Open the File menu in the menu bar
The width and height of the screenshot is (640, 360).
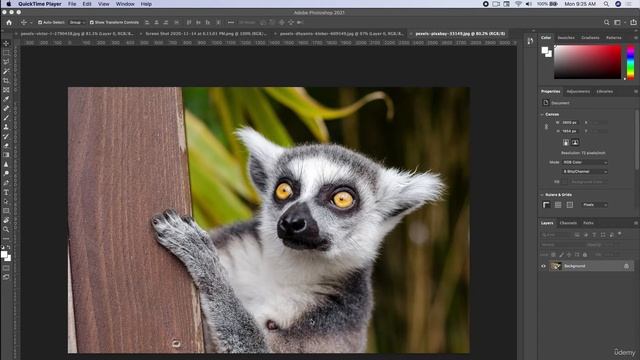72,4
